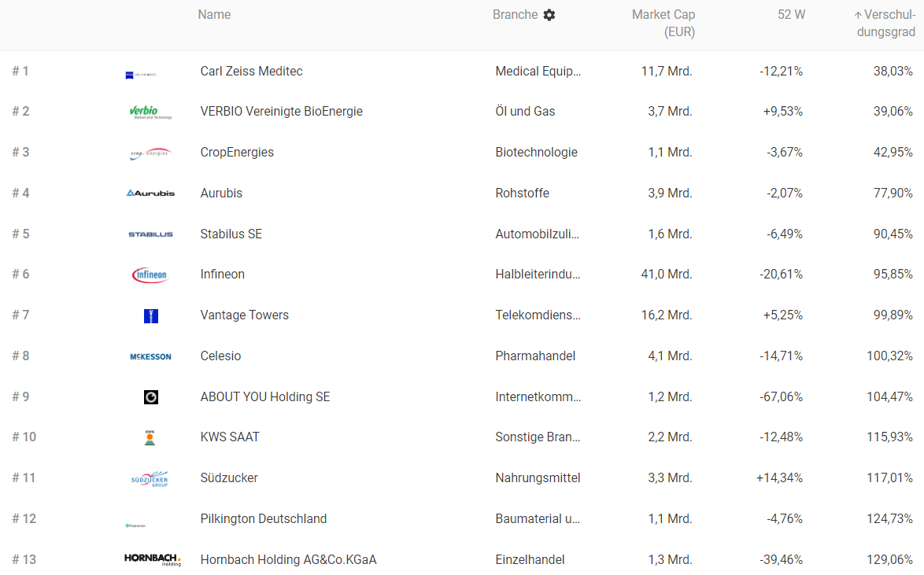Click the Aurubis logo

tap(150, 193)
